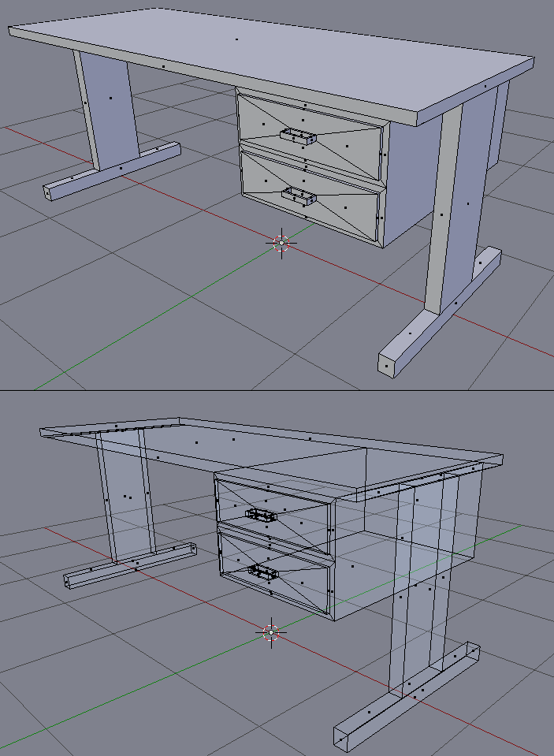Select the upper drawer handle in wireframe view
Image resolution: width=554 pixels, height=756 pixels.
point(262,516)
